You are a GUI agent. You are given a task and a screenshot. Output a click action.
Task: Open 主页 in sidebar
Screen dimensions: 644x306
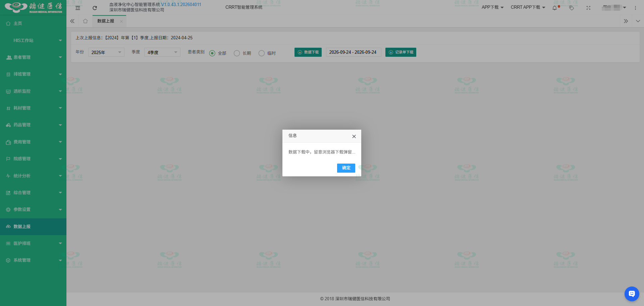(x=33, y=24)
